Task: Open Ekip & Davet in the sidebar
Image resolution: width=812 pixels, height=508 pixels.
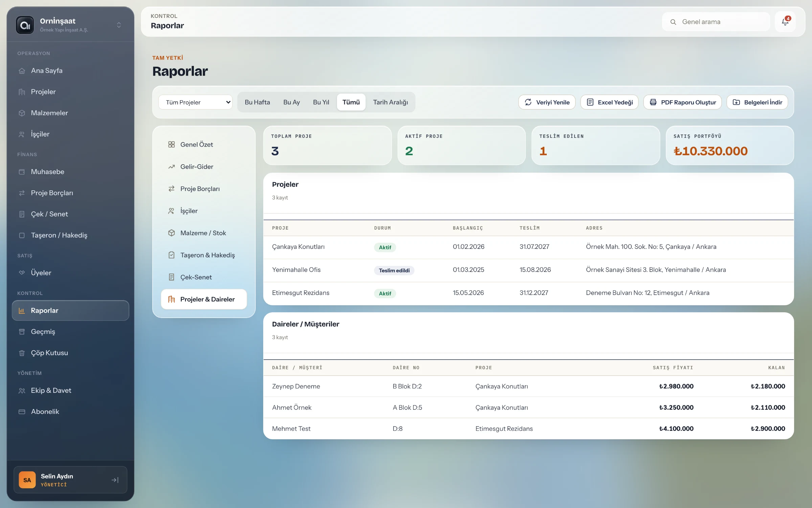Action: pyautogui.click(x=70, y=391)
